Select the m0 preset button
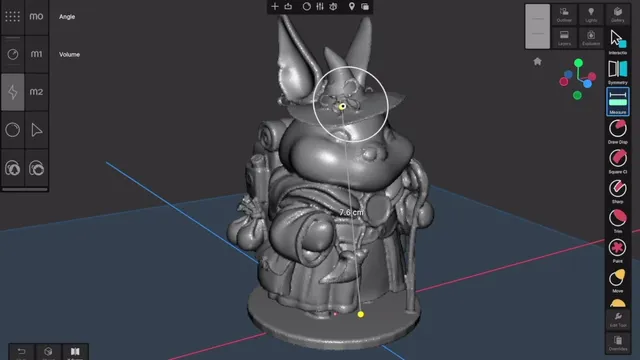This screenshot has width=640, height=360. (36, 17)
